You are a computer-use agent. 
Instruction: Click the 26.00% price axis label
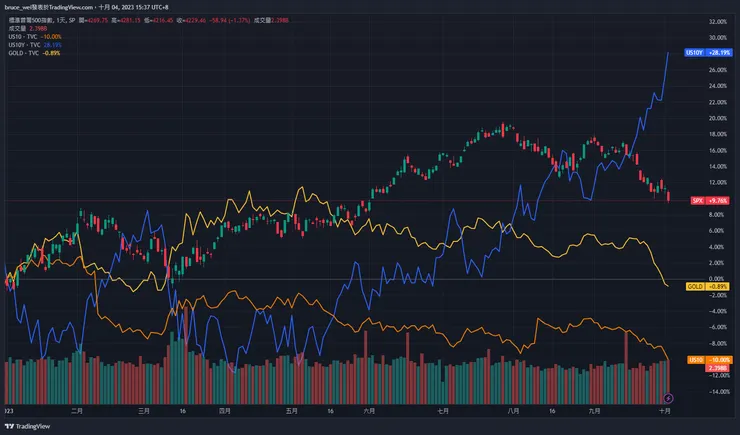[x=717, y=70]
